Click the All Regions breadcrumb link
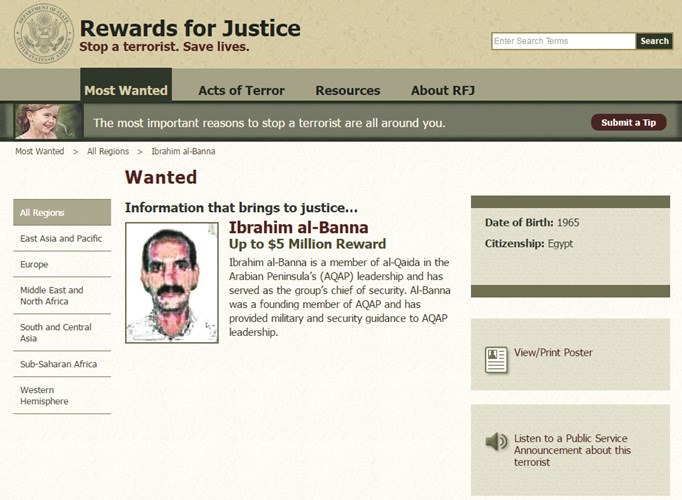 (108, 151)
